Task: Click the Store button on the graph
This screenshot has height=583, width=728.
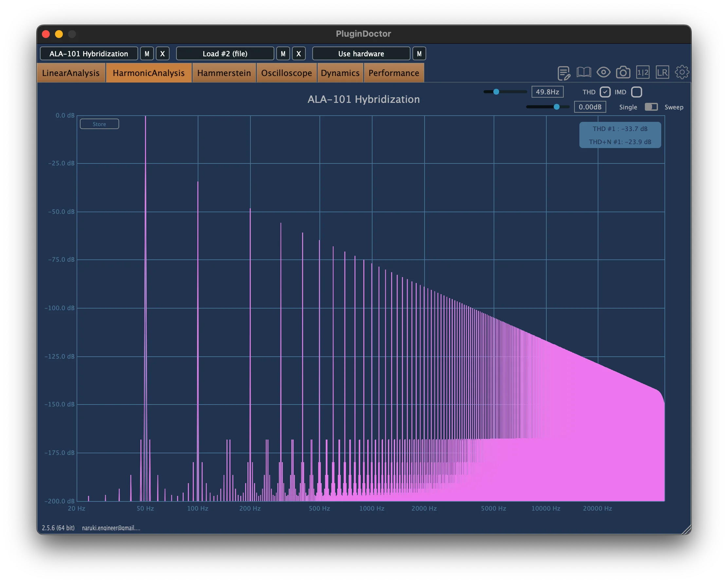Action: pyautogui.click(x=99, y=124)
